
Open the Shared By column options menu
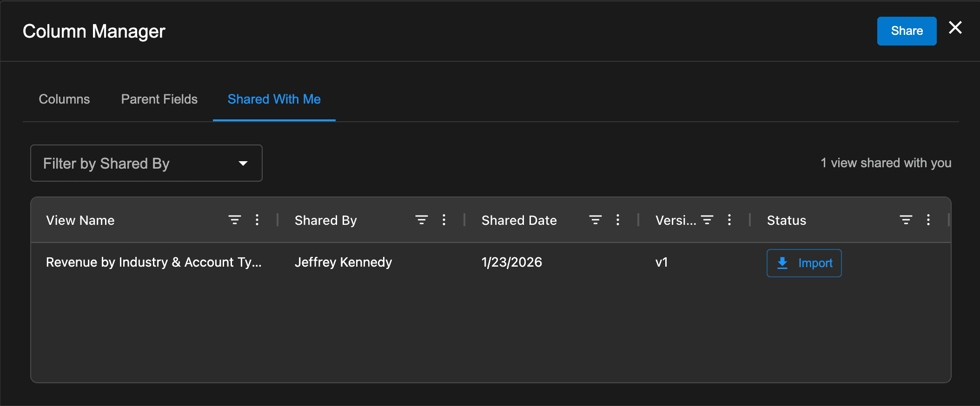(x=444, y=220)
